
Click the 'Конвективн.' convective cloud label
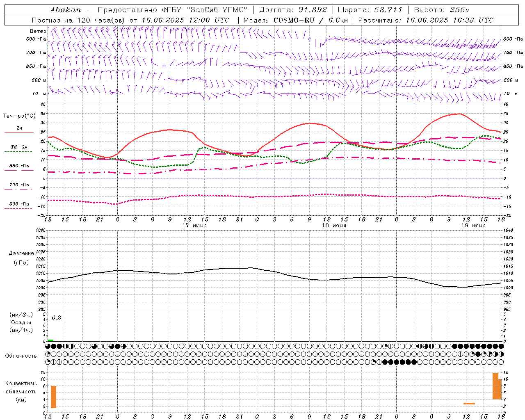click(x=21, y=383)
